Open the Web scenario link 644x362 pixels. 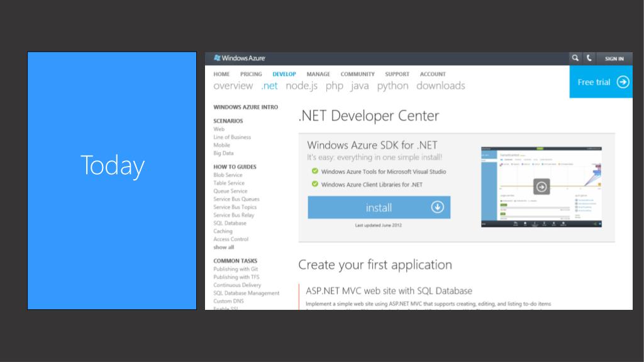[x=219, y=129]
